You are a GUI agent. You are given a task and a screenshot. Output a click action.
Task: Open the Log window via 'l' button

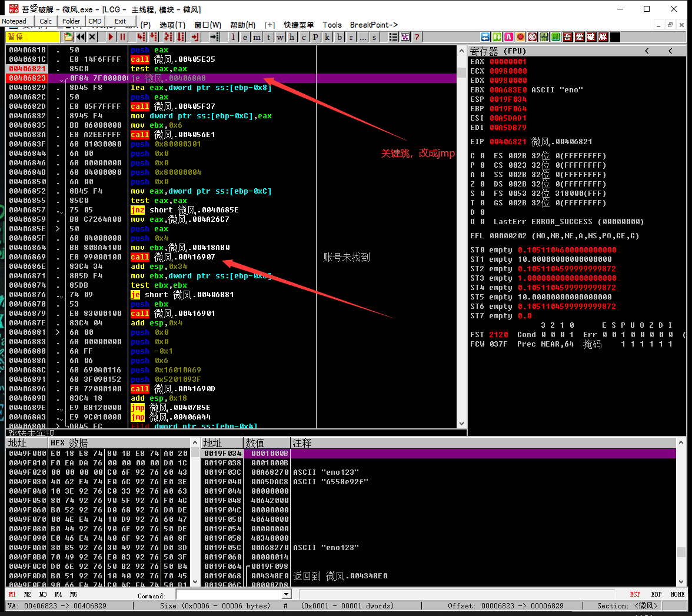[233, 37]
